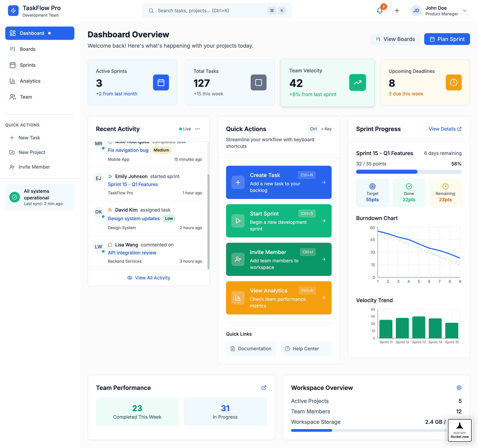Click Invite Member in sidebar
478x448 pixels.
tap(40, 167)
